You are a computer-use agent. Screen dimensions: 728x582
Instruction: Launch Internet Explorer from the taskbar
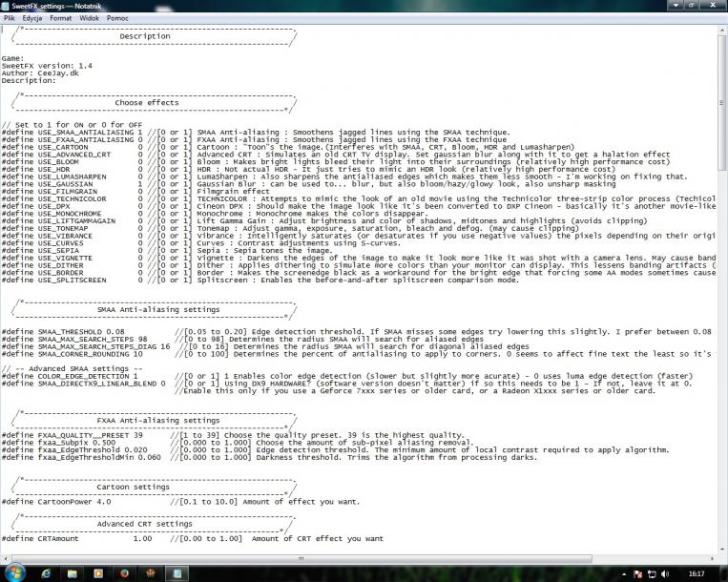click(x=46, y=572)
